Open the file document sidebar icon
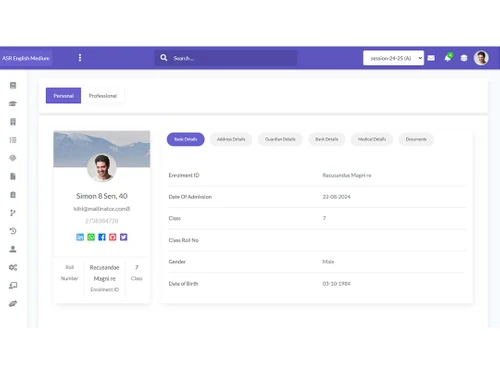Image resolution: width=500 pixels, height=375 pixels. (x=13, y=176)
